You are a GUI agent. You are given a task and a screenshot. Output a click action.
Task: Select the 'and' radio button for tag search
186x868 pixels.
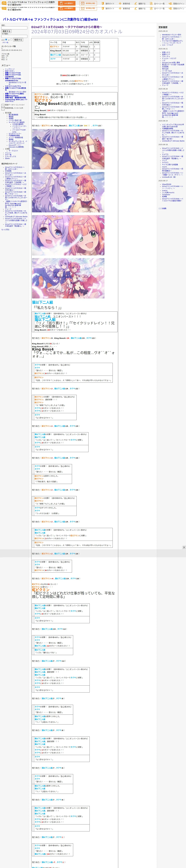6,39
